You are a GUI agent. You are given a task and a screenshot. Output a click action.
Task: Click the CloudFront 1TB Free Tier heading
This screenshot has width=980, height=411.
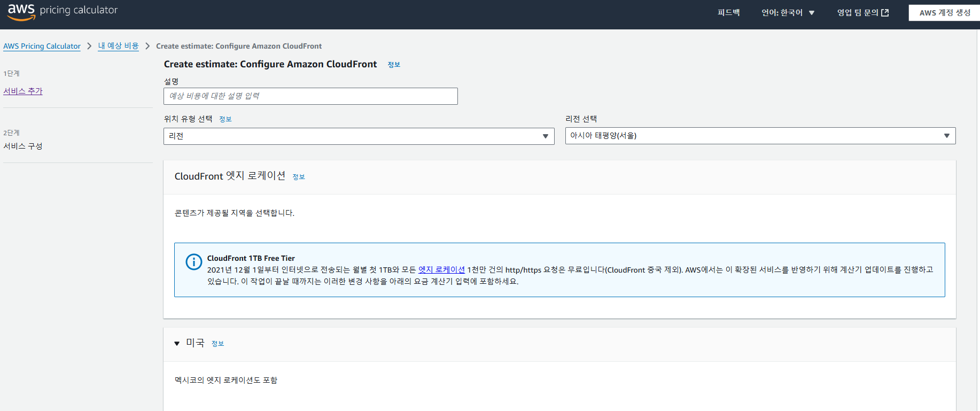(251, 258)
